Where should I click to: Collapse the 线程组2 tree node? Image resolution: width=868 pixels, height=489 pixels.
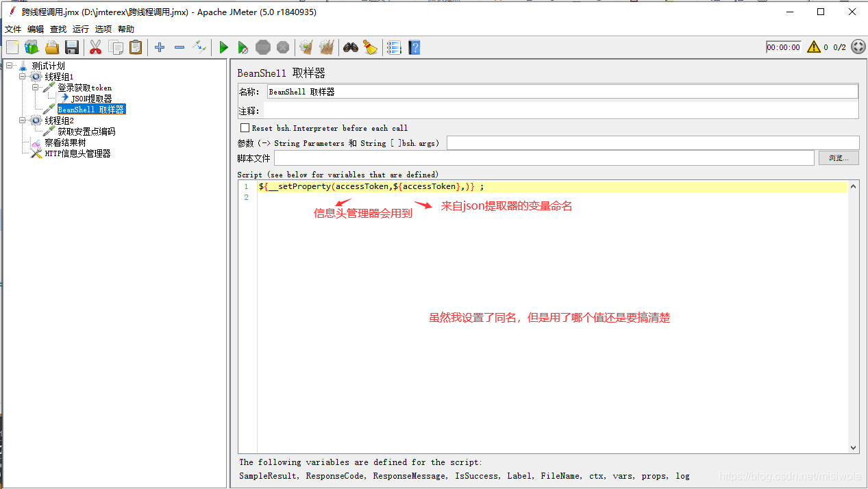point(23,121)
